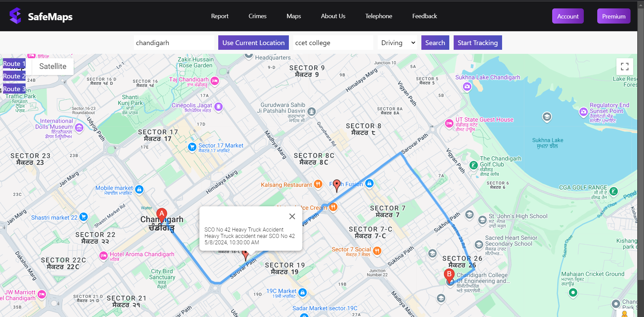The width and height of the screenshot is (644, 317).
Task: Click Sacred Heart Senior Secondary School pin
Action: (x=479, y=245)
